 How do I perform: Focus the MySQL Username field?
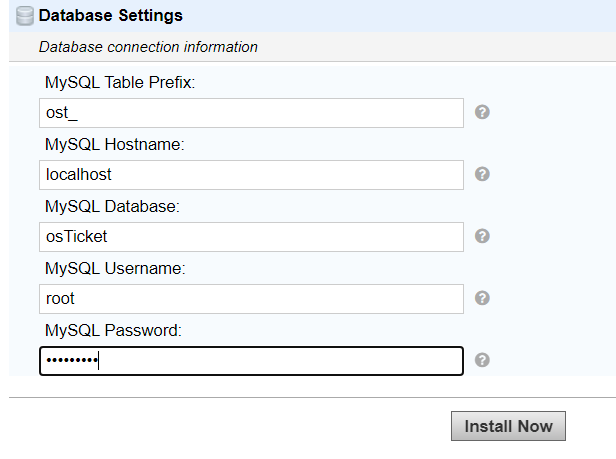tap(251, 299)
